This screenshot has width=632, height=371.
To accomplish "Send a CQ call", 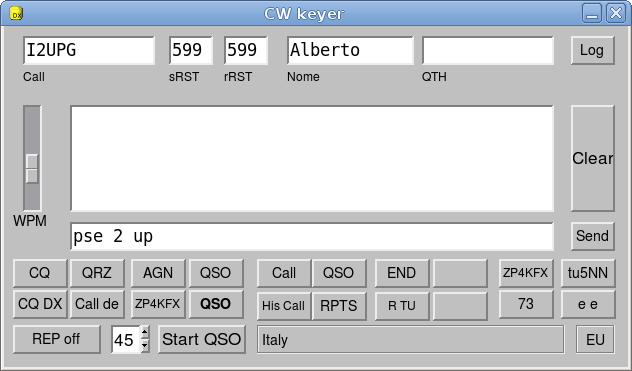I will [x=40, y=273].
